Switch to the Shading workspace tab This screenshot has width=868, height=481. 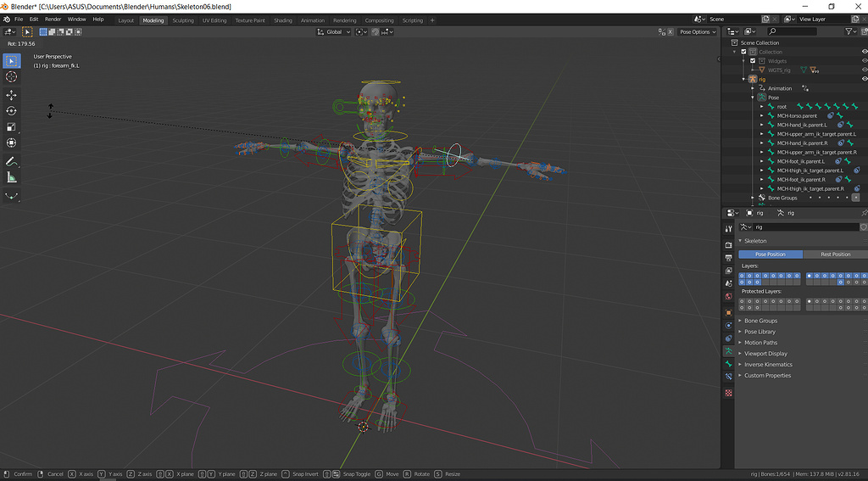(x=283, y=20)
